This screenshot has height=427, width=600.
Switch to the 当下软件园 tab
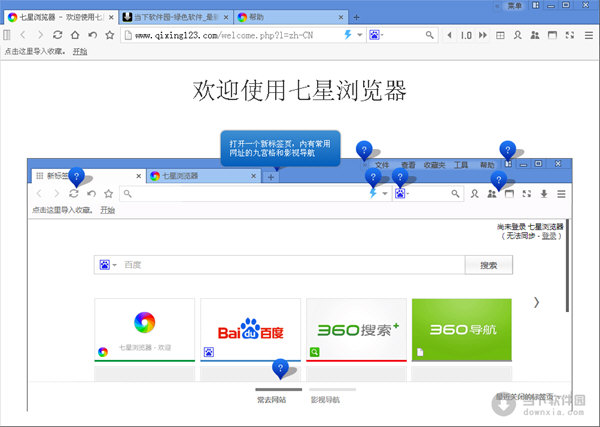pos(176,17)
